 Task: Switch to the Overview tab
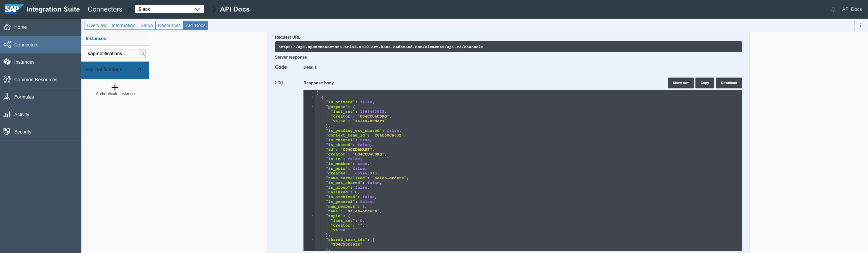97,25
